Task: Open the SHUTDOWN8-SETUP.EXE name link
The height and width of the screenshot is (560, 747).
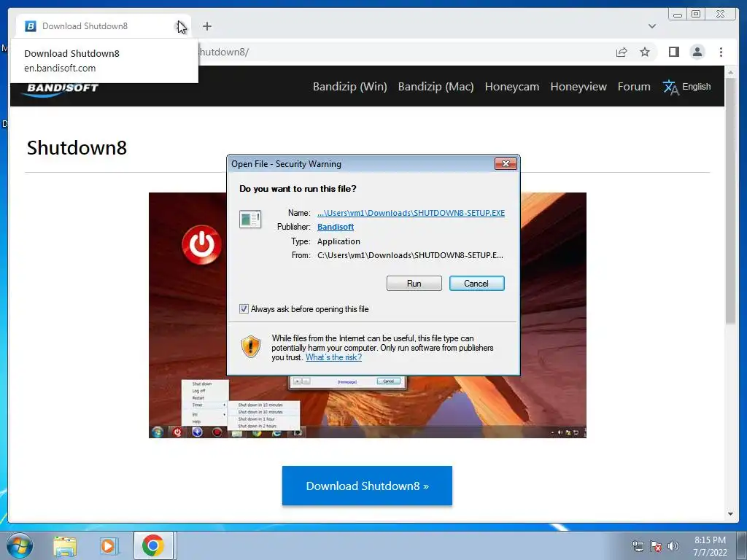Action: click(x=411, y=213)
